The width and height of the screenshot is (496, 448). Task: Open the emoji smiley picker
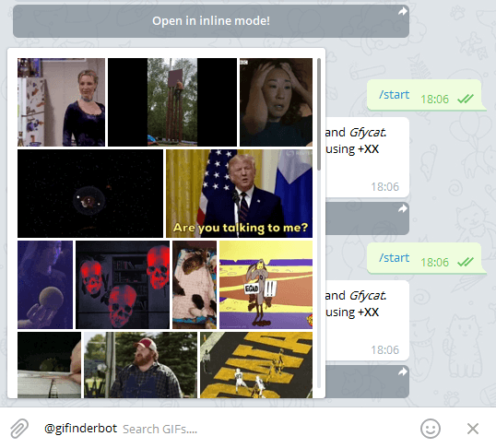tap(431, 429)
